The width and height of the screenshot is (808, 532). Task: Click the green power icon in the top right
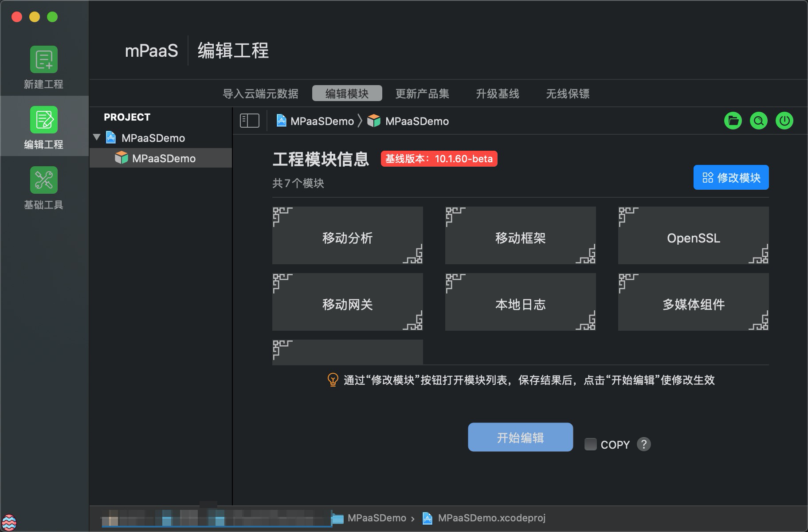(784, 121)
